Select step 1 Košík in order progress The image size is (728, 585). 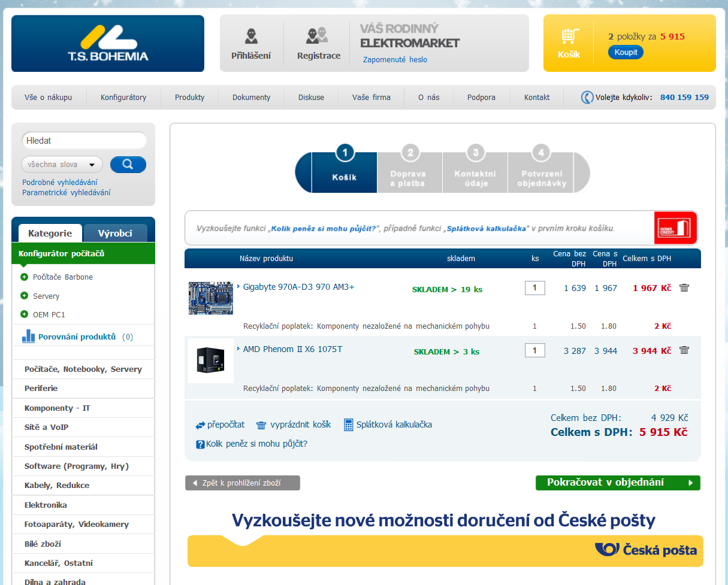tap(345, 172)
